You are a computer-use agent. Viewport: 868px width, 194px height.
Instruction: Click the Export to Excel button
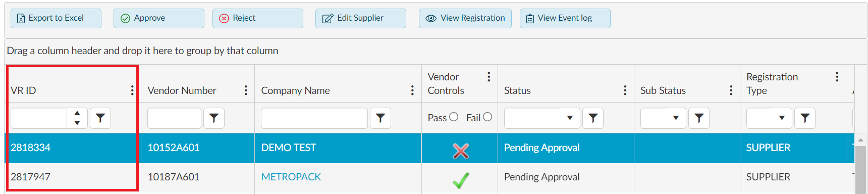click(56, 18)
